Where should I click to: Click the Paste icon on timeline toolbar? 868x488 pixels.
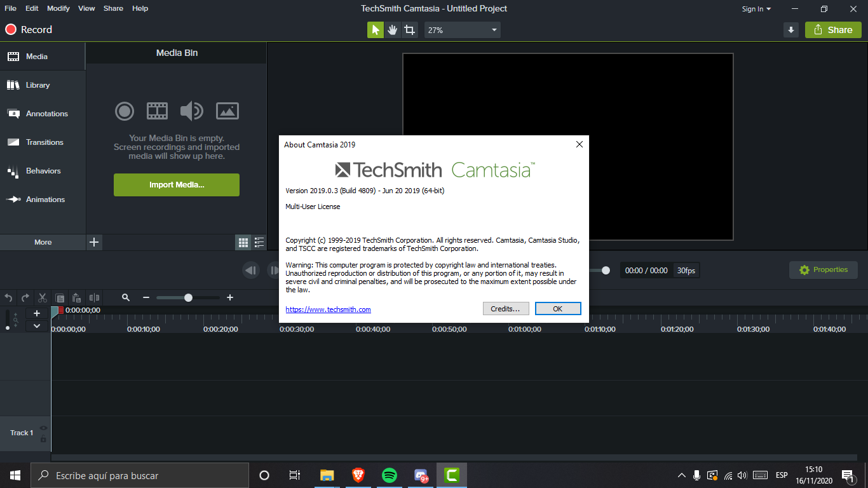[x=77, y=297]
